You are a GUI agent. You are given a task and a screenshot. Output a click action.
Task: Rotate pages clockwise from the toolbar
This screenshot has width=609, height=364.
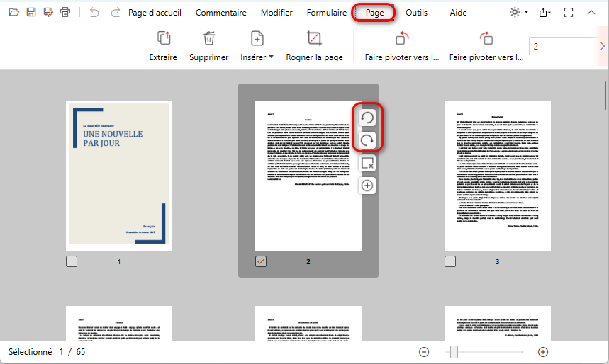coord(486,46)
